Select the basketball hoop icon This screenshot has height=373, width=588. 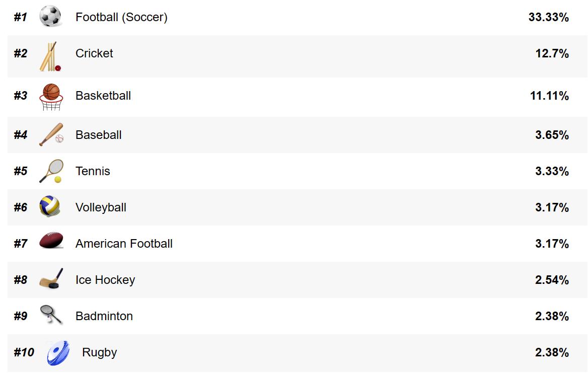click(51, 97)
